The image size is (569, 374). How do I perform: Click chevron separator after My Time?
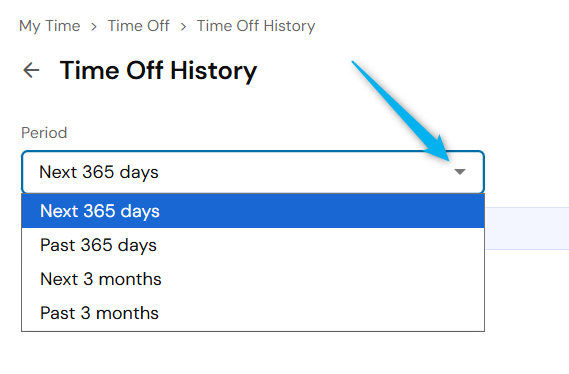[94, 26]
